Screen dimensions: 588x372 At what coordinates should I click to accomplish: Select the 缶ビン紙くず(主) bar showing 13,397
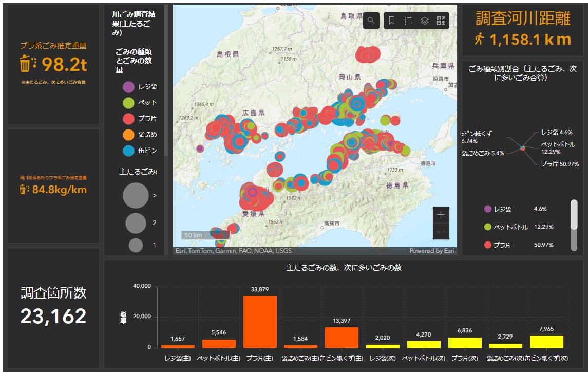point(342,337)
